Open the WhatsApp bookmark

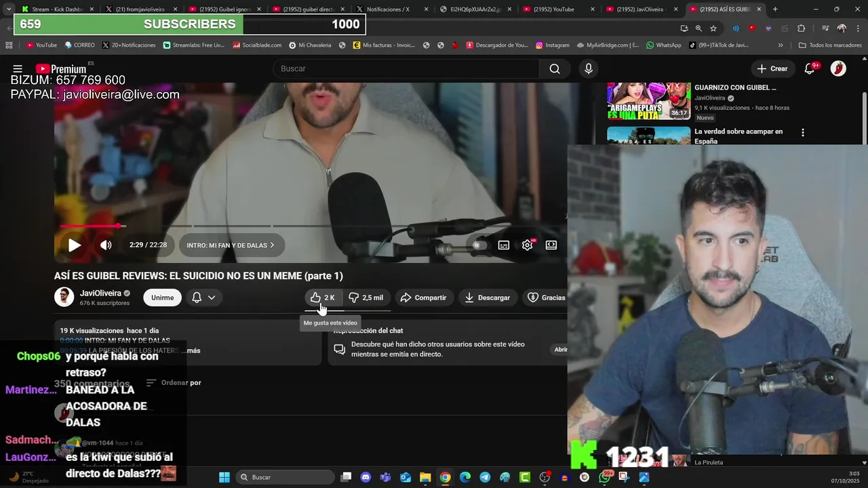coord(663,45)
